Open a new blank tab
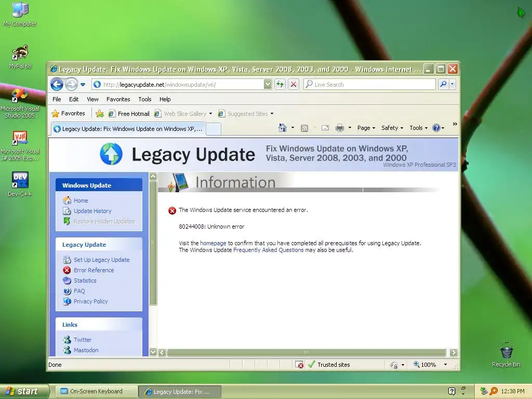 (x=214, y=129)
